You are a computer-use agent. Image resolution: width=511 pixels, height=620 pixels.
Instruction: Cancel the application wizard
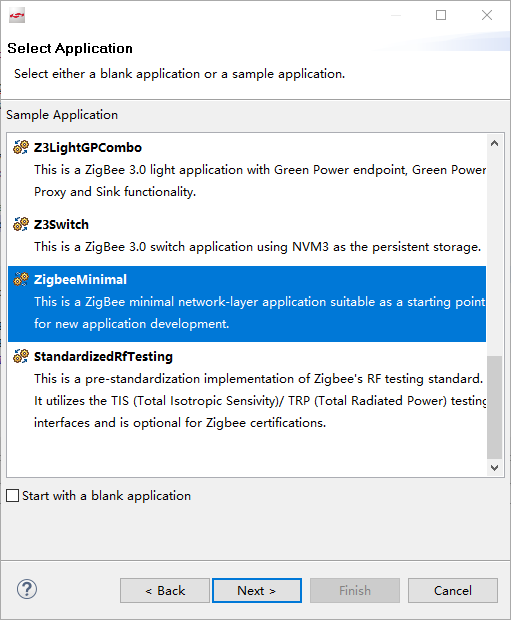click(x=452, y=590)
